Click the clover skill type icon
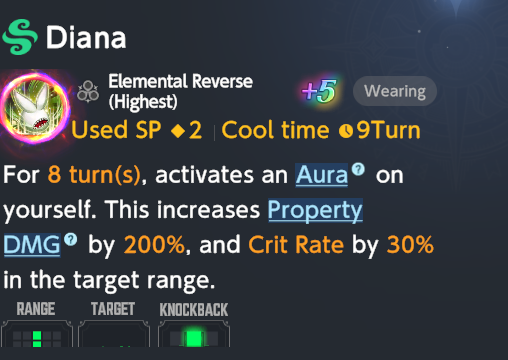 (x=88, y=91)
